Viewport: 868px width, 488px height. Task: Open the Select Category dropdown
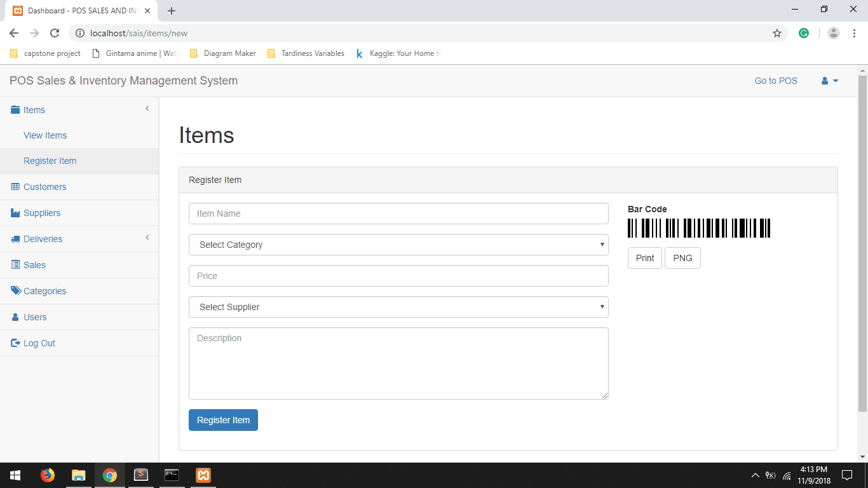398,245
